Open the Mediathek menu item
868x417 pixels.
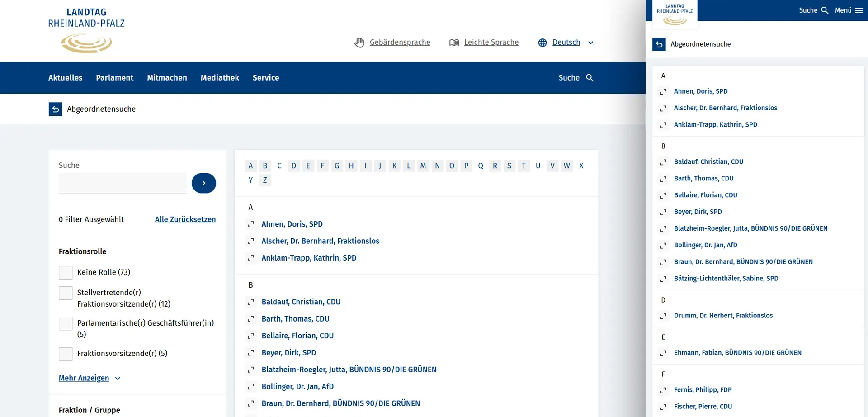pos(220,78)
